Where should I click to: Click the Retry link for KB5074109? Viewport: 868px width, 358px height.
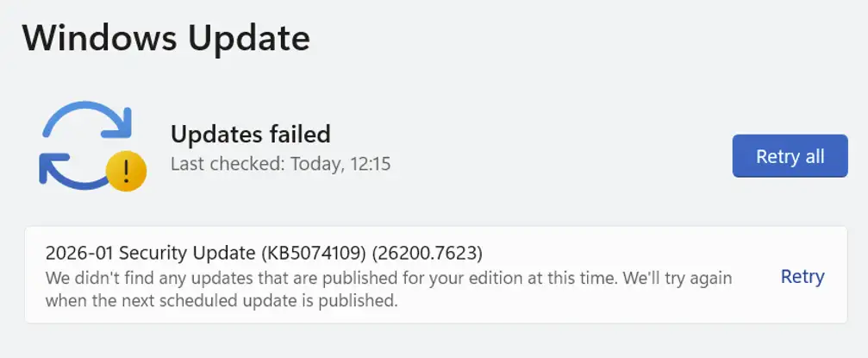click(802, 276)
